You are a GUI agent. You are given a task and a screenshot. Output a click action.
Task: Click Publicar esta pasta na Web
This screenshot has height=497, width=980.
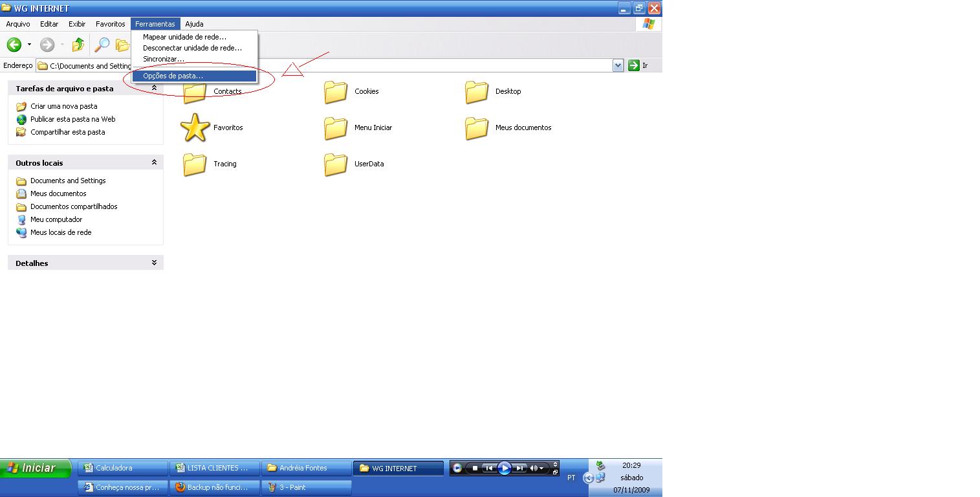[x=72, y=119]
